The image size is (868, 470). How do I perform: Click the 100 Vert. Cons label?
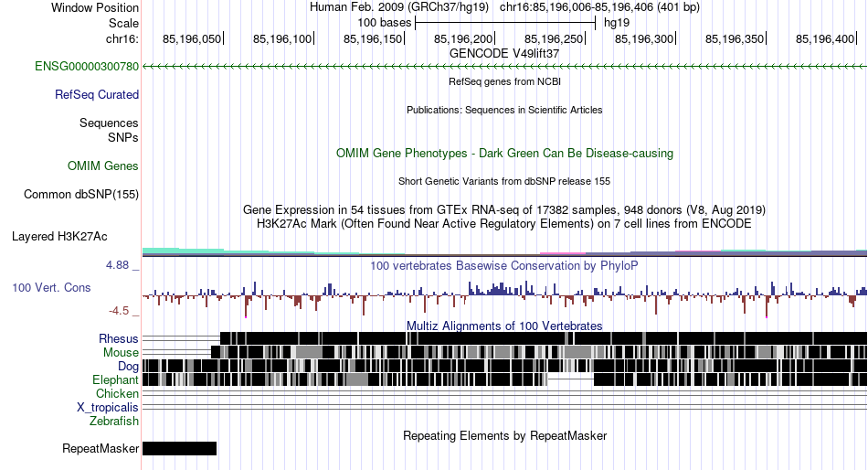(51, 288)
